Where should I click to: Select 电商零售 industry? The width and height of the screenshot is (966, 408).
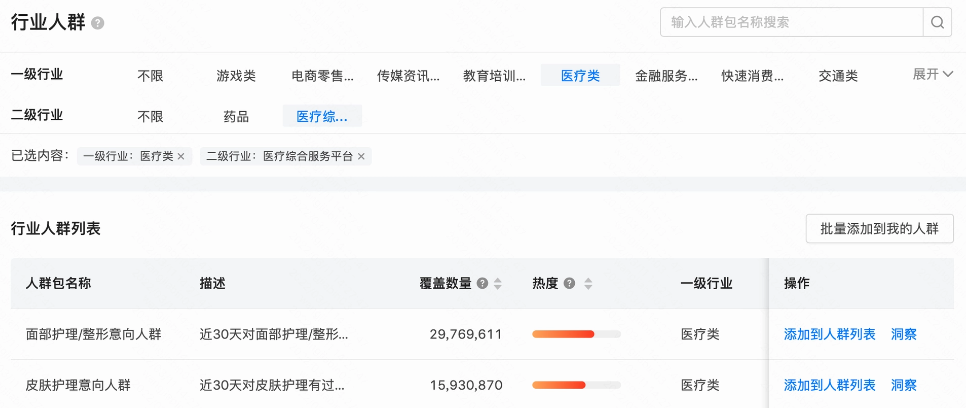pos(323,76)
